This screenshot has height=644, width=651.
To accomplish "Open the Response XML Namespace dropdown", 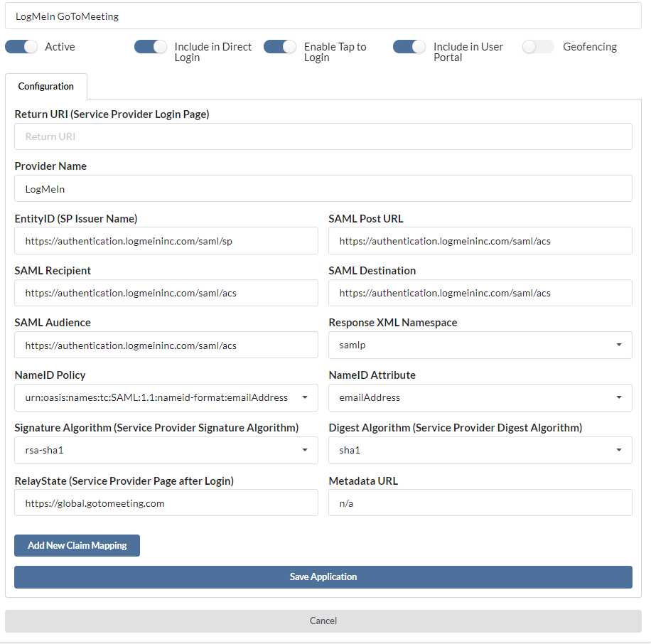I will (480, 345).
